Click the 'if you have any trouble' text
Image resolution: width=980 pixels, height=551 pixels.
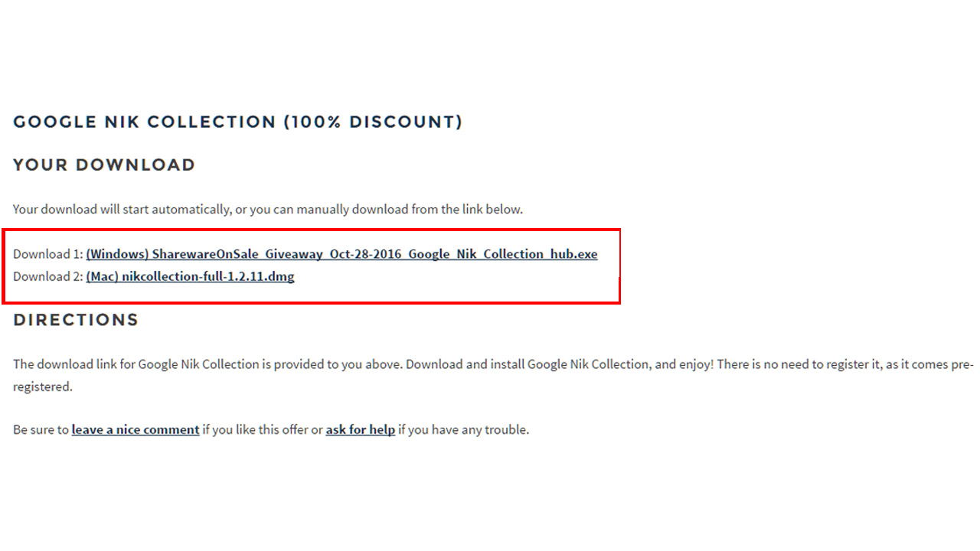(464, 430)
